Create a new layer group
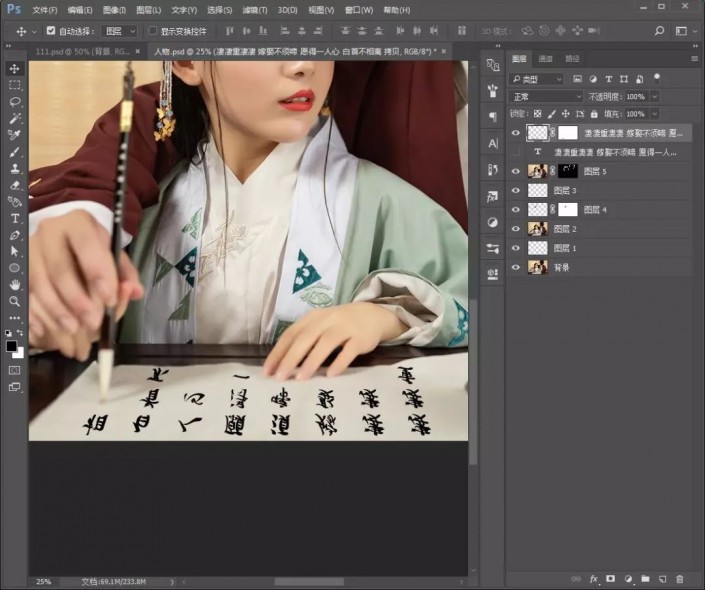This screenshot has width=705, height=590. click(645, 579)
